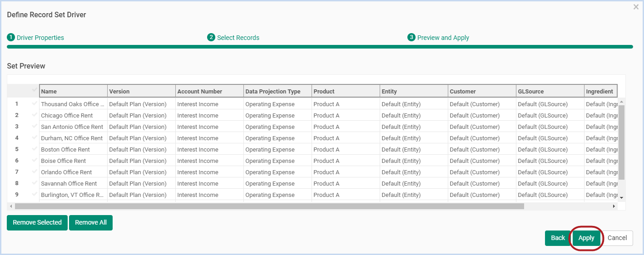This screenshot has height=255, width=644.
Task: Click Default (GLSource) in San Antonio row
Action: [550, 127]
